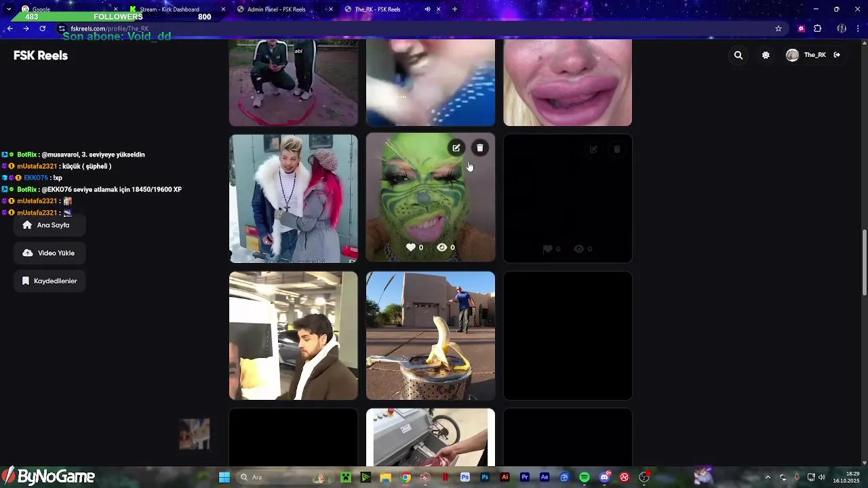This screenshot has height=488, width=868.
Task: Click the heart like count on green mask video
Action: 414,247
